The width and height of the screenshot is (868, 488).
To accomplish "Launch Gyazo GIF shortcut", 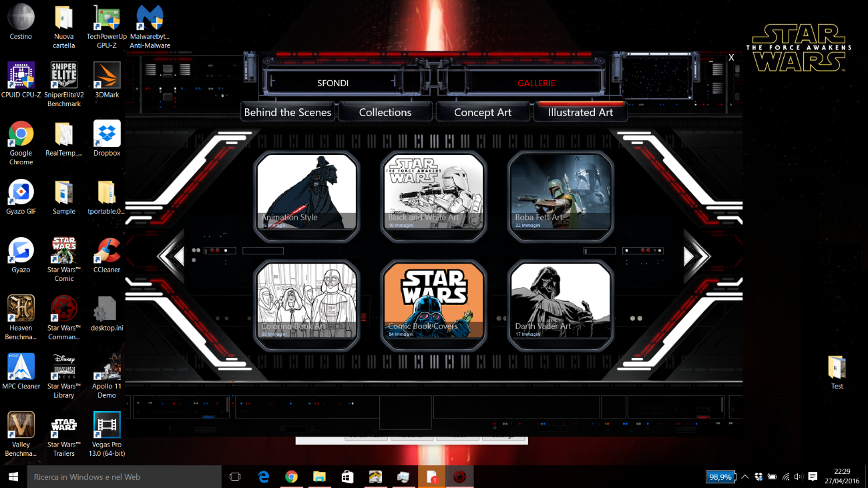I will (x=21, y=197).
